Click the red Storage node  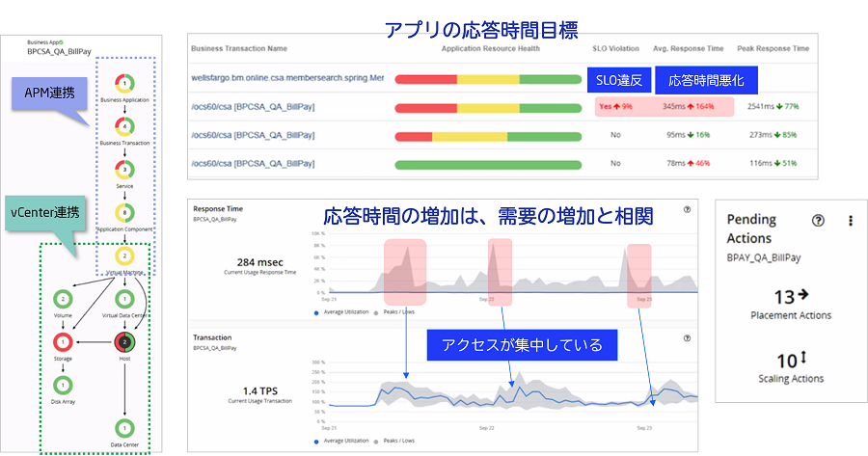[63, 341]
